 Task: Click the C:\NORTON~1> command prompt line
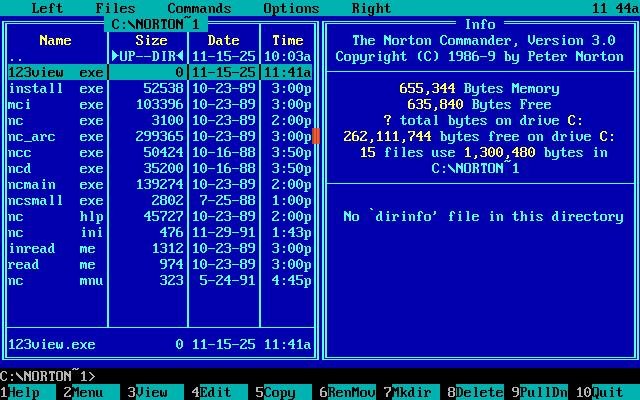click(x=48, y=376)
